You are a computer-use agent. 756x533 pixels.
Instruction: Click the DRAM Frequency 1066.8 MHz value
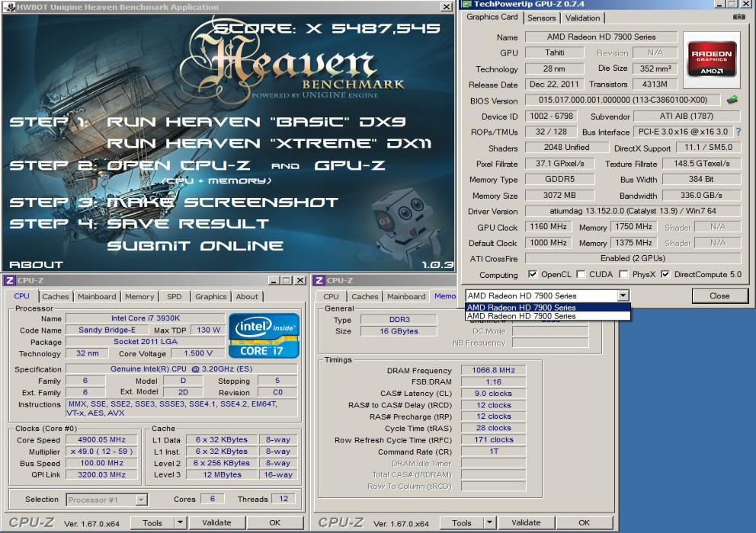pos(493,370)
